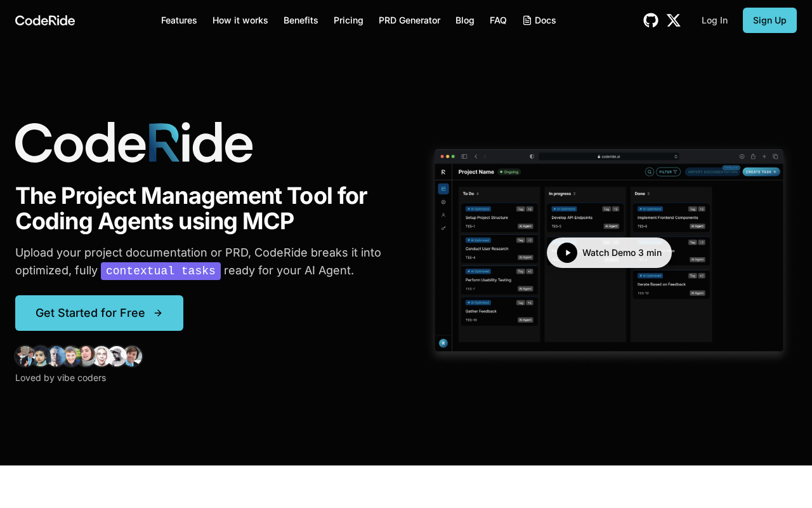Go to the Features section
This screenshot has width=812, height=508.
click(179, 20)
